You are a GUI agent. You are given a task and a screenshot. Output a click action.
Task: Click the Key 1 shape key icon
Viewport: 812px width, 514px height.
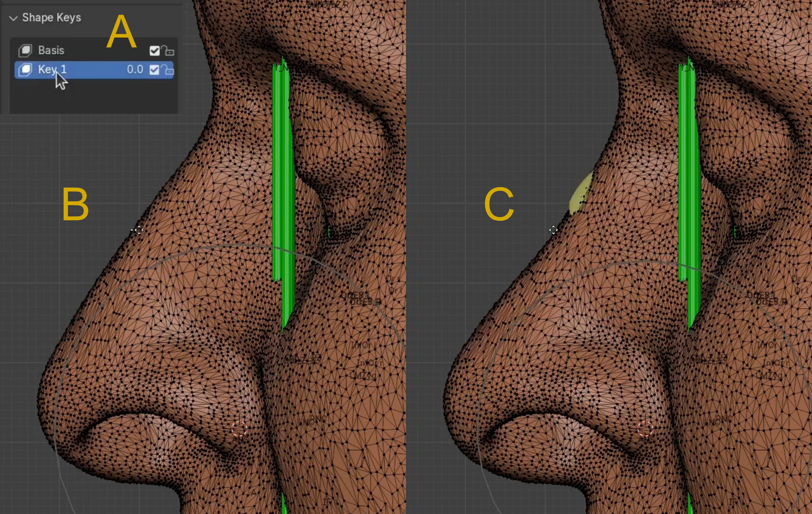coord(25,70)
